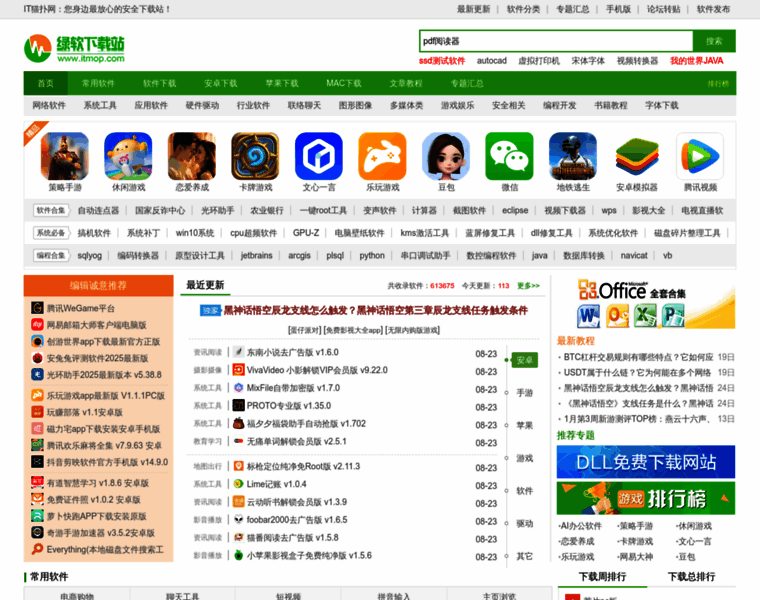760x600 pixels.
Task: Open the jetbrains tag link
Action: (x=256, y=256)
